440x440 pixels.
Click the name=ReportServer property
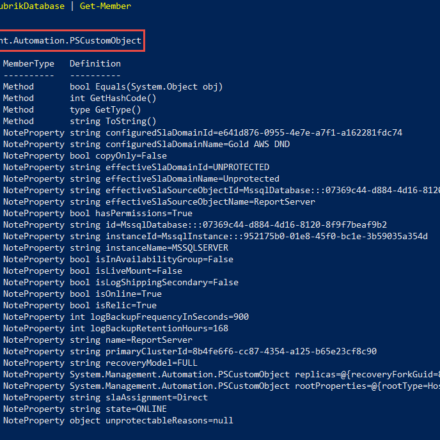click(149, 340)
